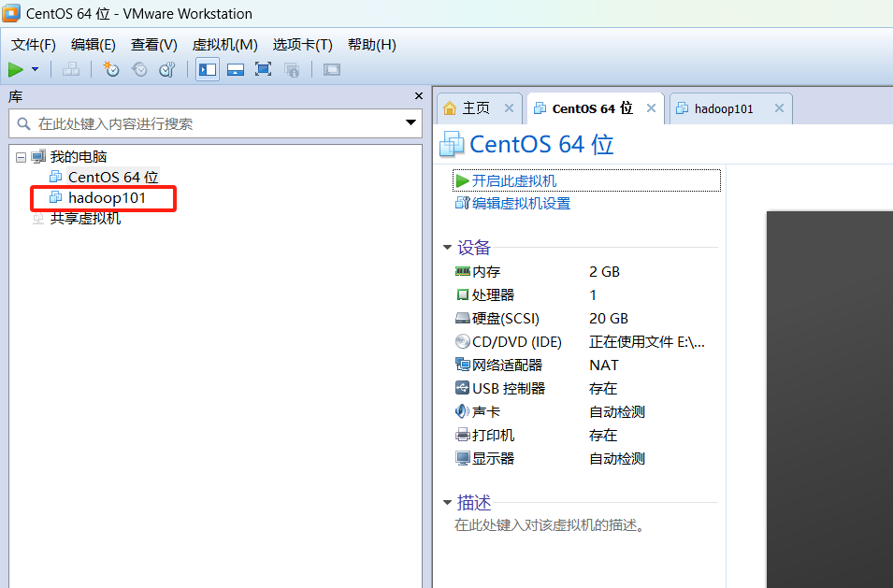The width and height of the screenshot is (893, 588).
Task: Click the NAT network adapter value
Action: tap(604, 366)
